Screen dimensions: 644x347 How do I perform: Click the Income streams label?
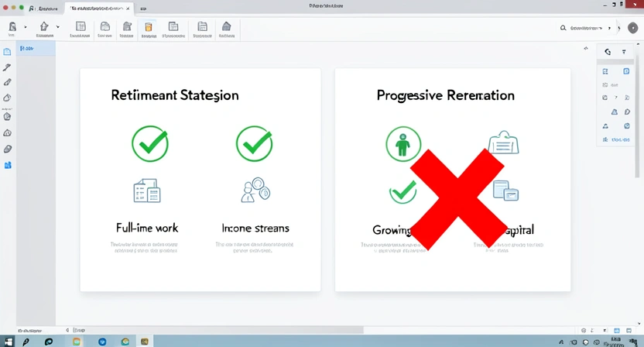click(255, 228)
